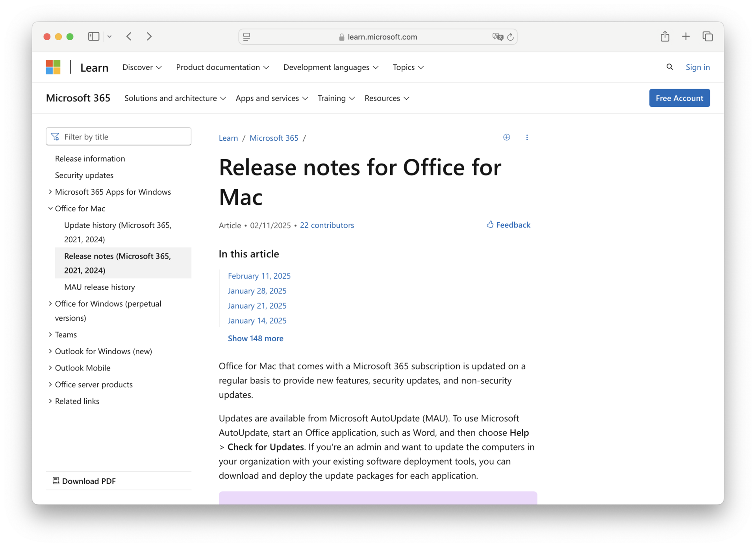Show the tab overview icon

point(708,36)
